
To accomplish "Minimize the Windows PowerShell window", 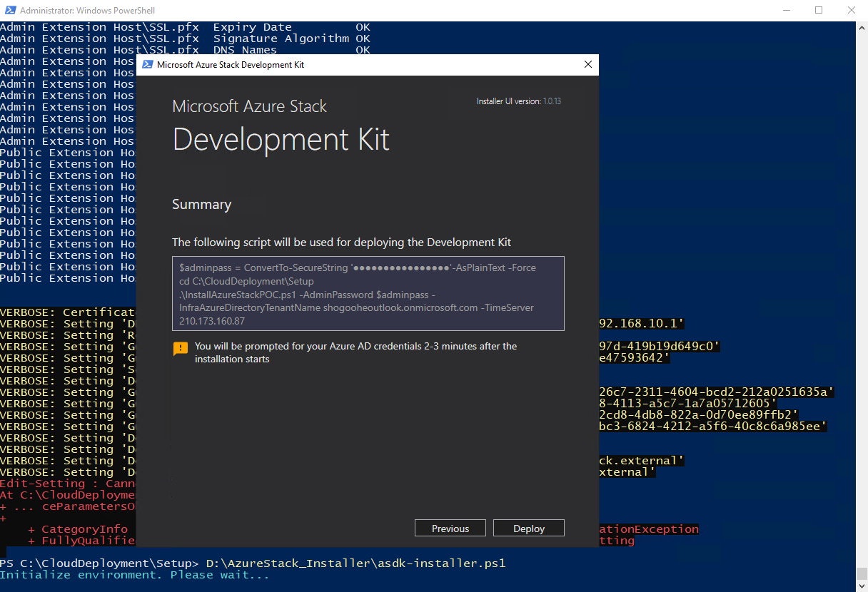I will point(786,10).
